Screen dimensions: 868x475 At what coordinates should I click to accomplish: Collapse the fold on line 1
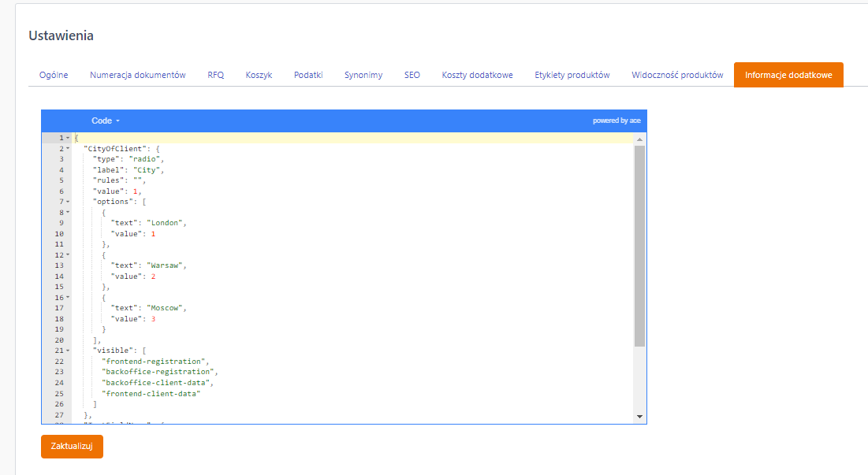[68, 138]
